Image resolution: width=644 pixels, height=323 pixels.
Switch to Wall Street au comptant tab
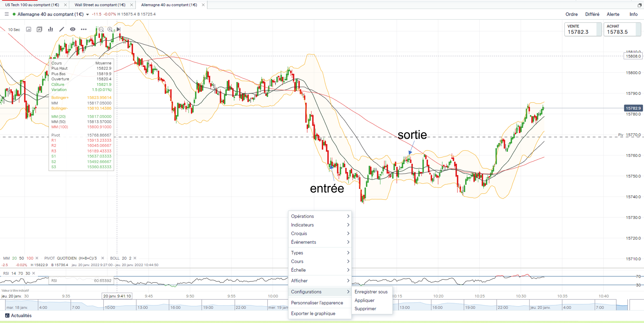[x=100, y=5]
